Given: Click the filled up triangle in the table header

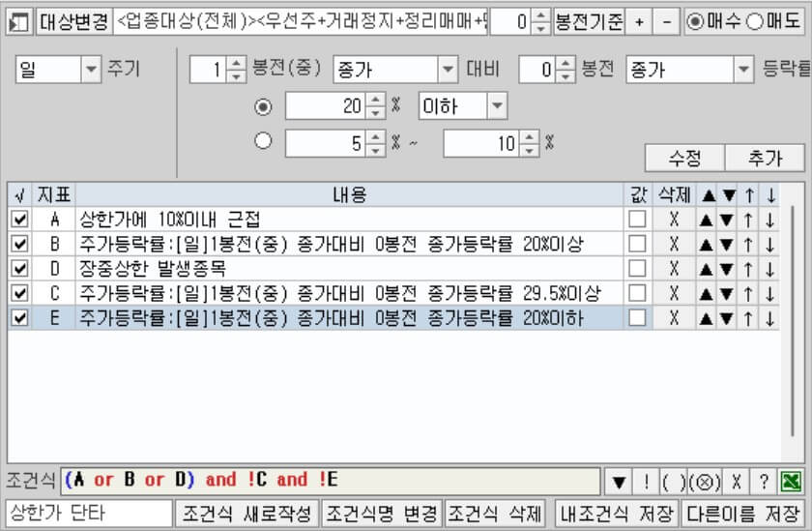Looking at the screenshot, I should tap(709, 195).
